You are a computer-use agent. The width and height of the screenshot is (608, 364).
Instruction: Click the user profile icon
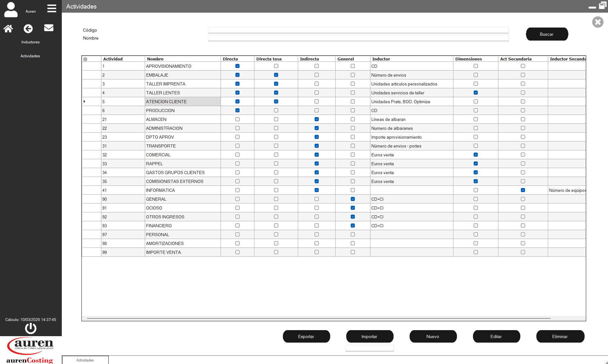pos(11,9)
